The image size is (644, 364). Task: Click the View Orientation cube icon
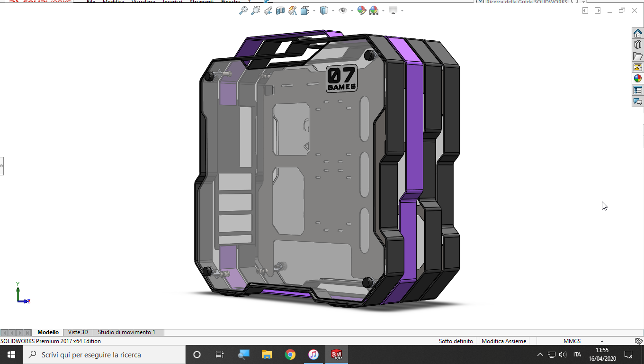tap(305, 10)
